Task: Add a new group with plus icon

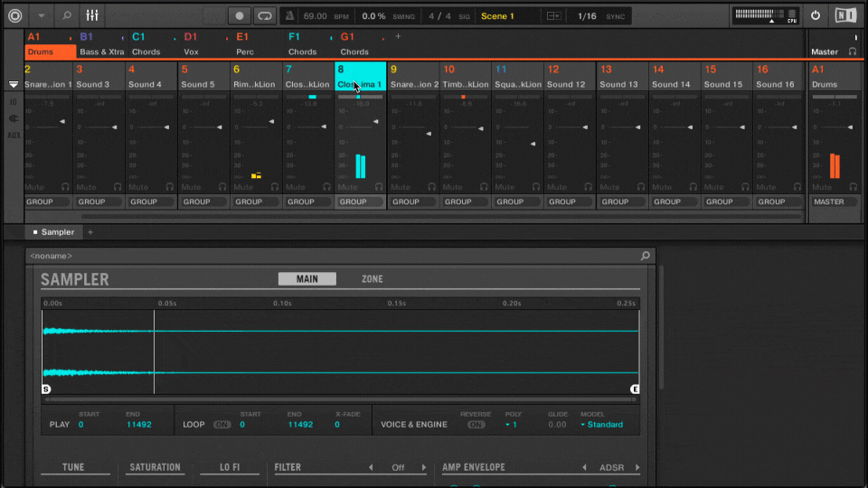Action: tap(398, 36)
